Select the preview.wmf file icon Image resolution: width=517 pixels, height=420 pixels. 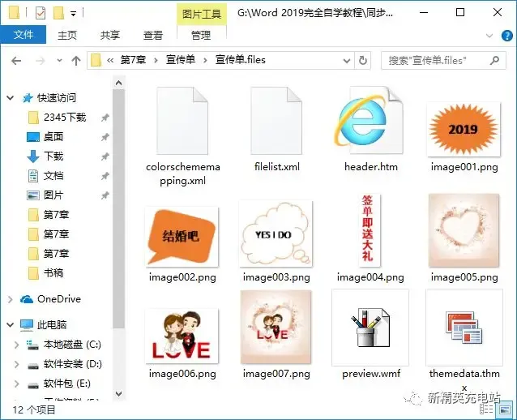370,328
